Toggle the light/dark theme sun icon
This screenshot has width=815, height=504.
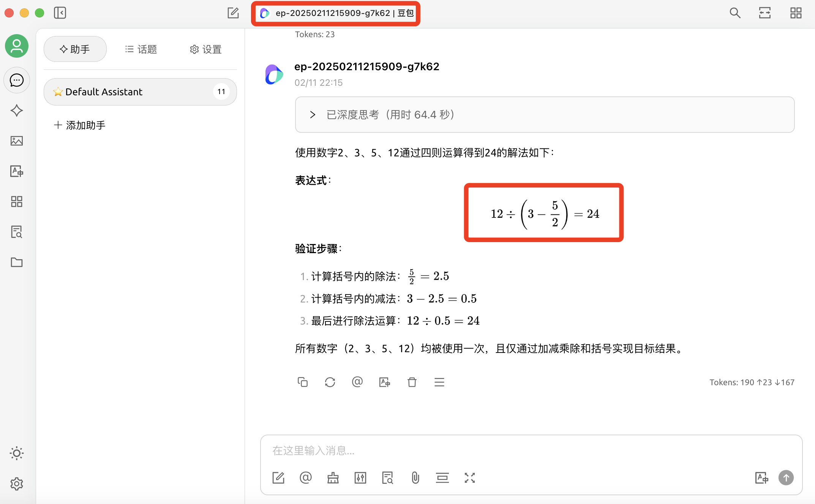(x=16, y=453)
